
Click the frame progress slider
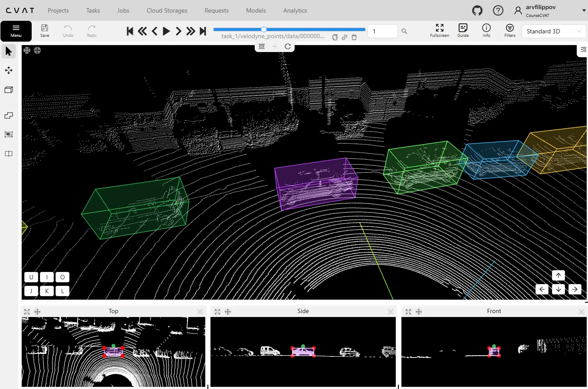pyautogui.click(x=289, y=29)
